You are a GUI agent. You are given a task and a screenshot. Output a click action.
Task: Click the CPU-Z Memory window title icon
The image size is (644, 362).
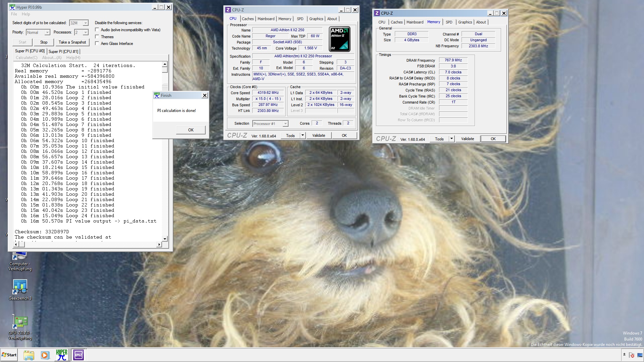[x=377, y=13]
